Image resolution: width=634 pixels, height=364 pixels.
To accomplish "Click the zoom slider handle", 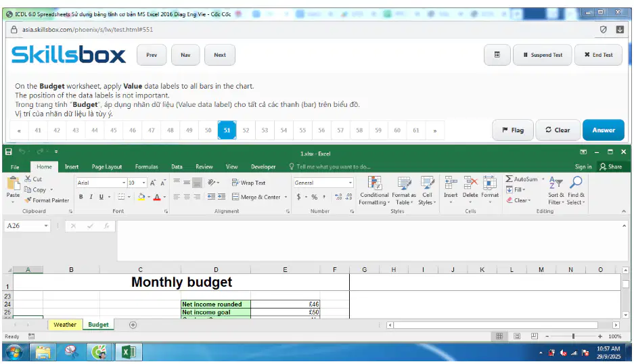I will (x=573, y=336).
